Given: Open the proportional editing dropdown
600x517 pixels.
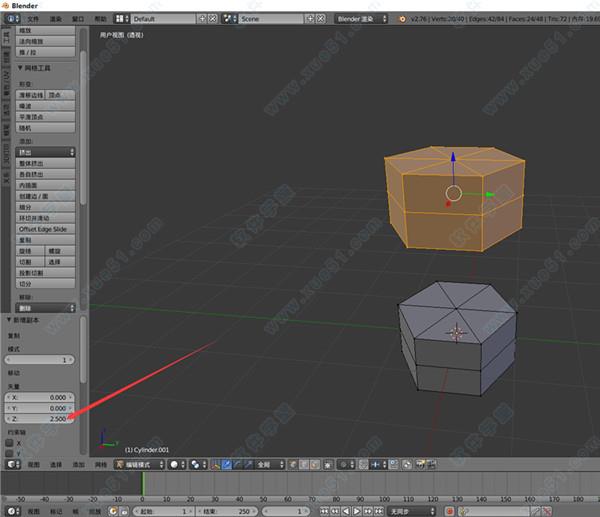Looking at the screenshot, I should coord(347,465).
